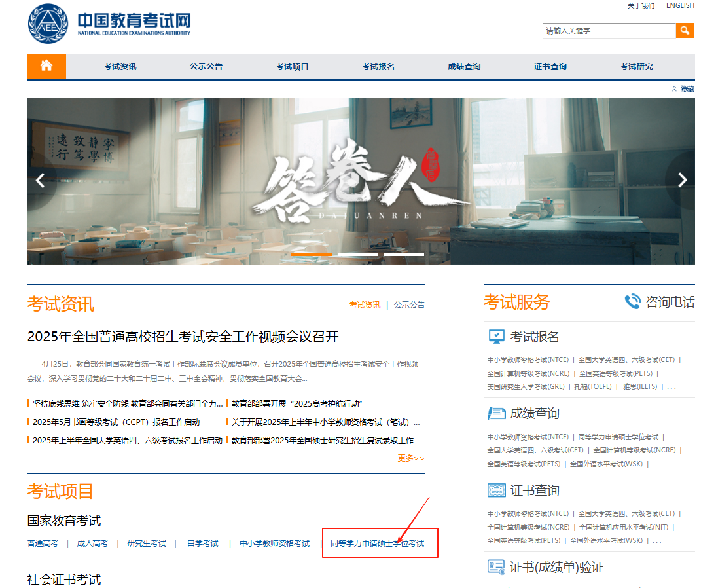This screenshot has height=588, width=716.
Task: Go to next banner slide arrow
Action: [682, 180]
